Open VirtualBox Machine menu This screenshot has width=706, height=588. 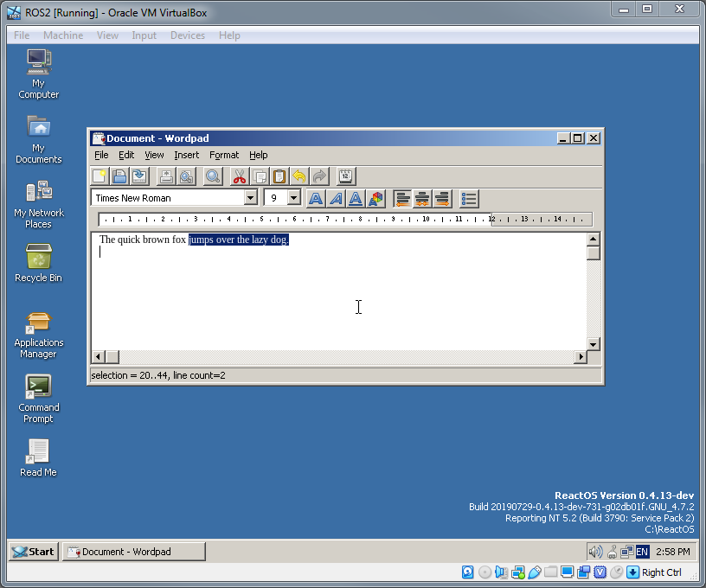(63, 35)
